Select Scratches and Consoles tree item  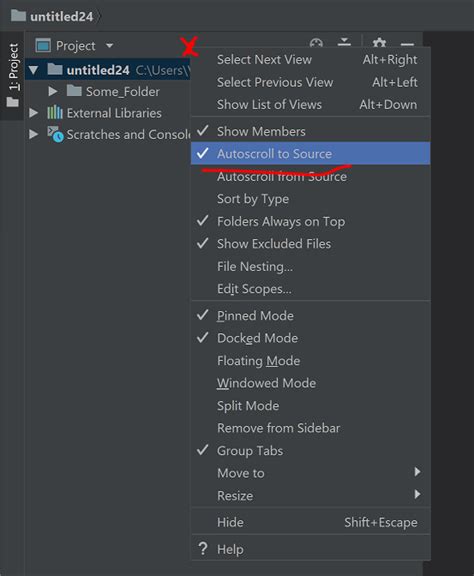click(x=128, y=134)
